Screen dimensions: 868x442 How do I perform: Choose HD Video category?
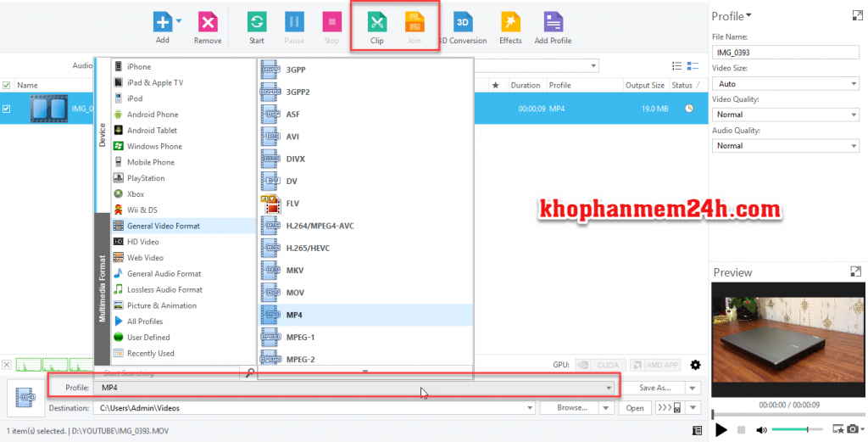point(142,242)
